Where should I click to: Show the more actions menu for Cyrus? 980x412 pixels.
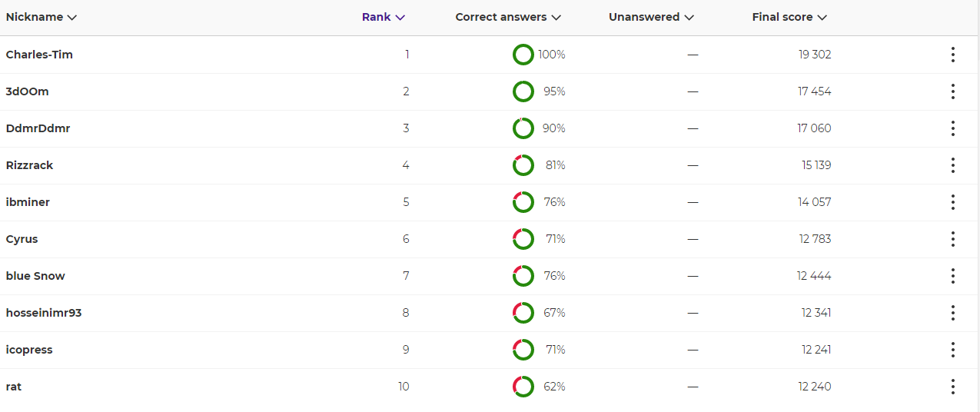coord(952,239)
